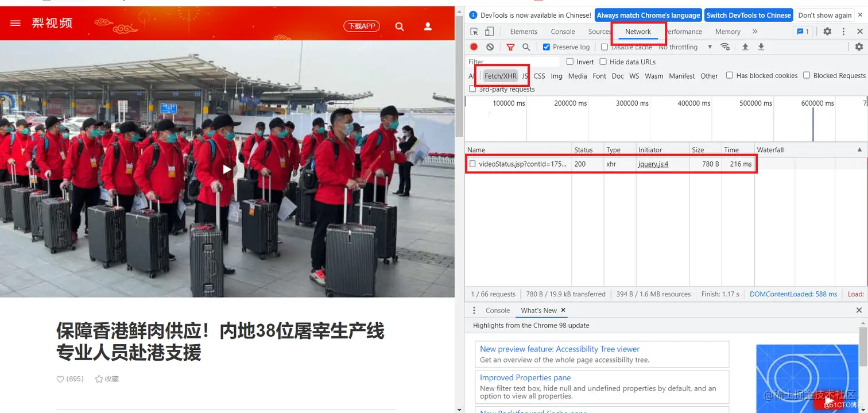Click Always match Chrome's language button
Screen dimensions: 868x413
coord(649,16)
